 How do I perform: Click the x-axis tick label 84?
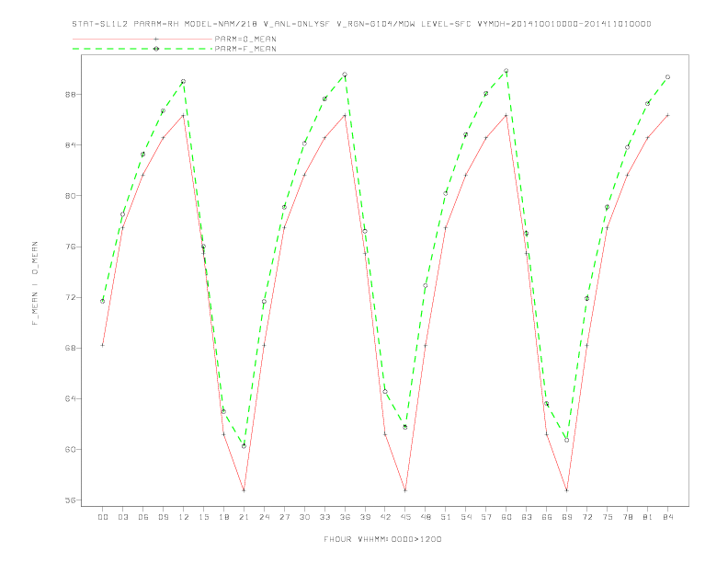[667, 517]
